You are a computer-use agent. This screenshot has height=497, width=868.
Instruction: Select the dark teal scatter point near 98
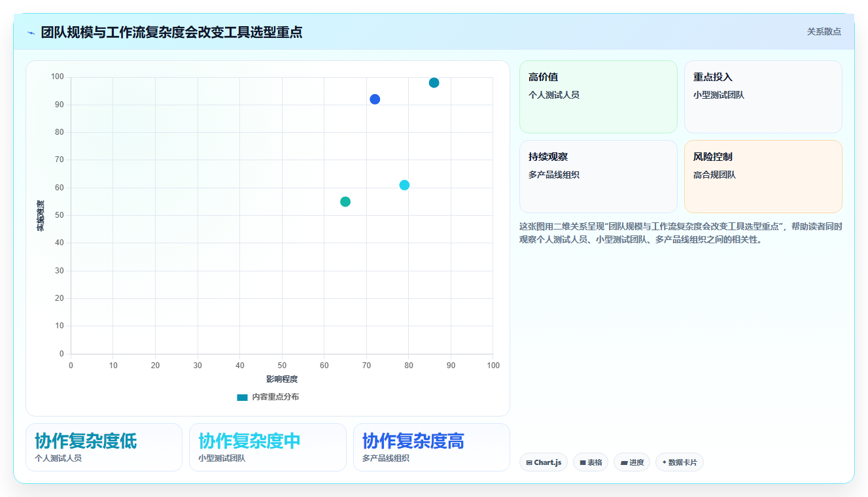[x=434, y=82]
